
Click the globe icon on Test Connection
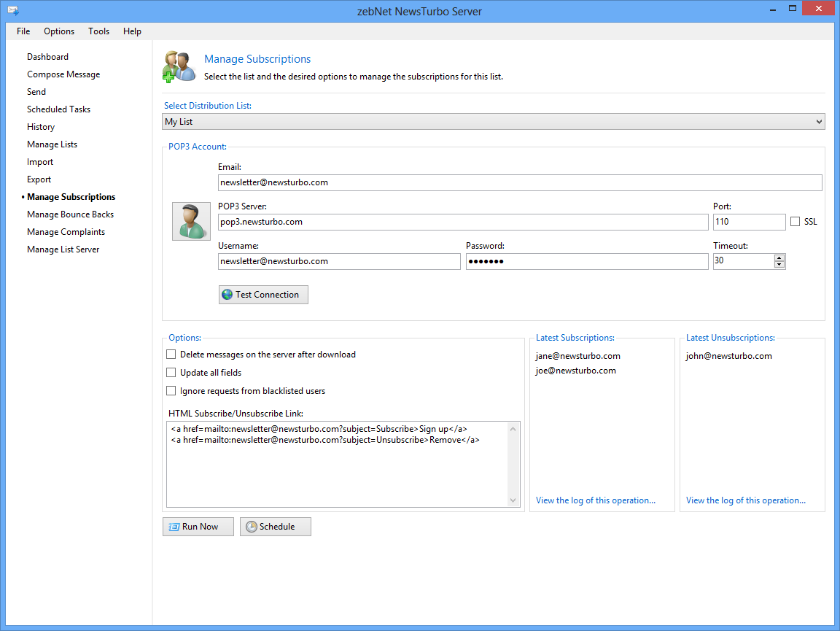point(227,295)
